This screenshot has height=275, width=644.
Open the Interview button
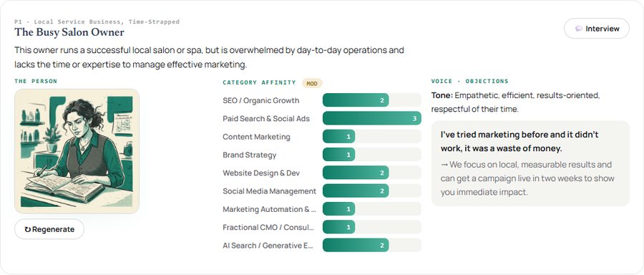pyautogui.click(x=596, y=29)
